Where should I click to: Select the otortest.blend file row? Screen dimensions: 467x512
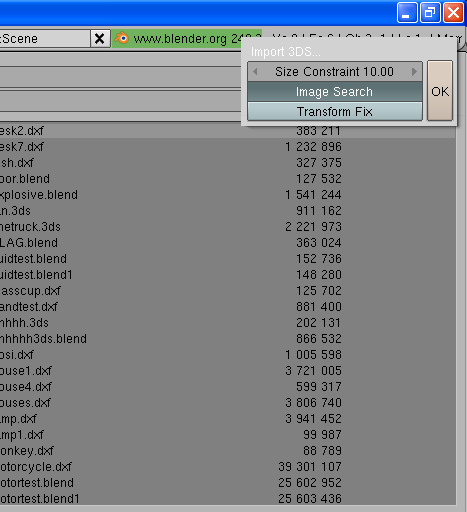tap(228, 483)
